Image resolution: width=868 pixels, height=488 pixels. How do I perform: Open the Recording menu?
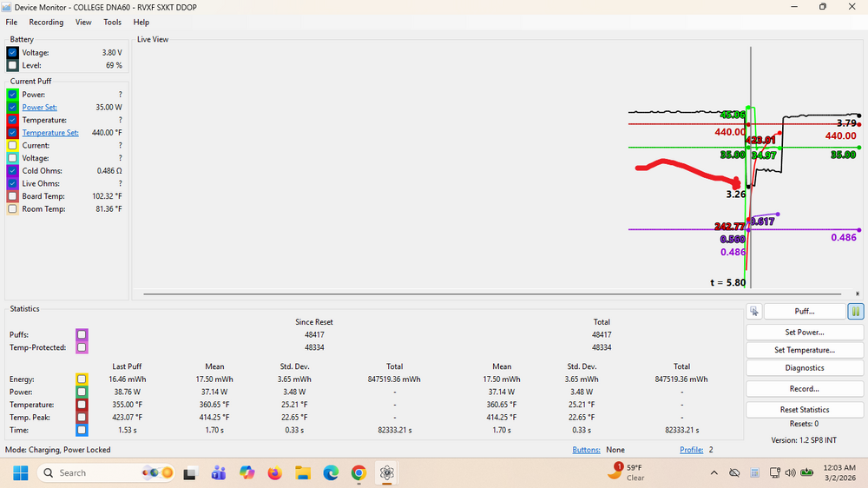[46, 22]
